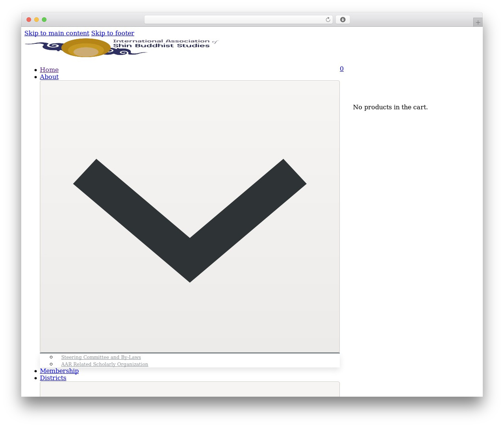Open AAR Related Scholarly Organization link

(105, 364)
